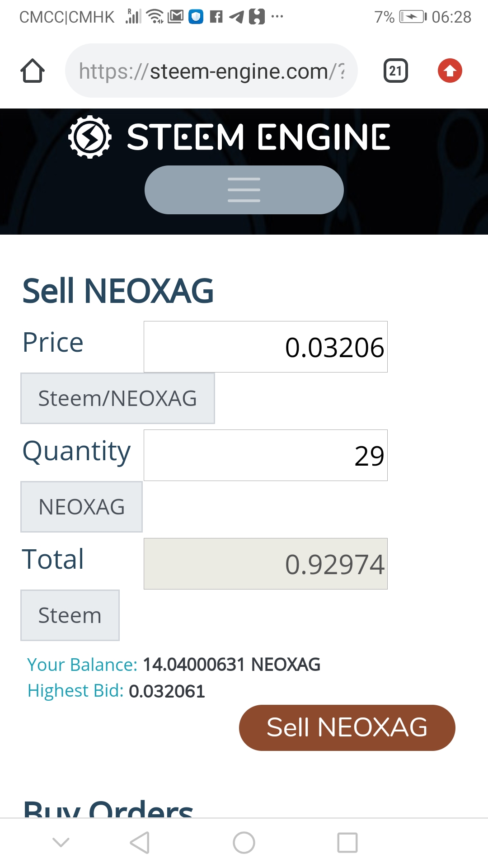The image size is (488, 868).
Task: Click Highest Bid link to fill price
Action: coord(75,691)
